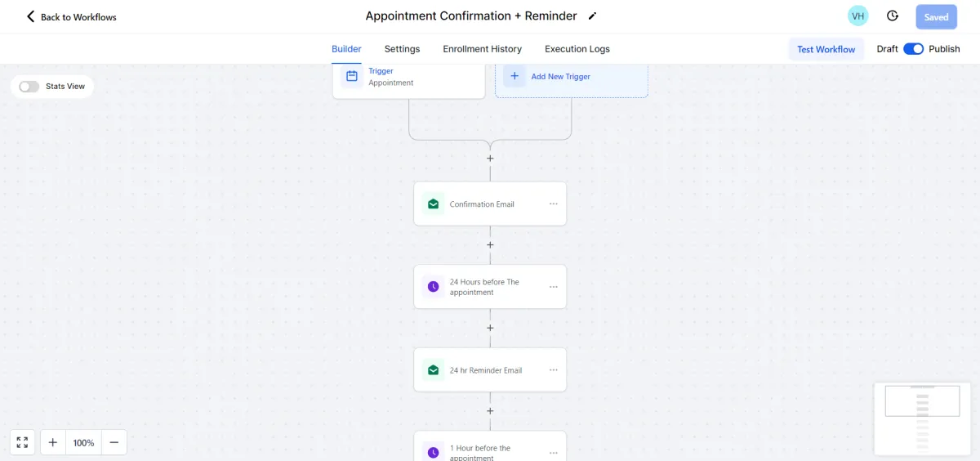Toggle the Stats View switch

tap(29, 87)
